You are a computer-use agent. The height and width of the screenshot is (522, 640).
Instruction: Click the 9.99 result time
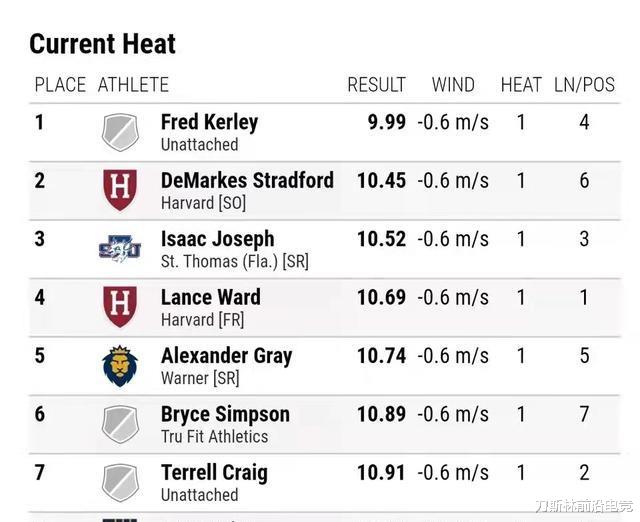(387, 122)
